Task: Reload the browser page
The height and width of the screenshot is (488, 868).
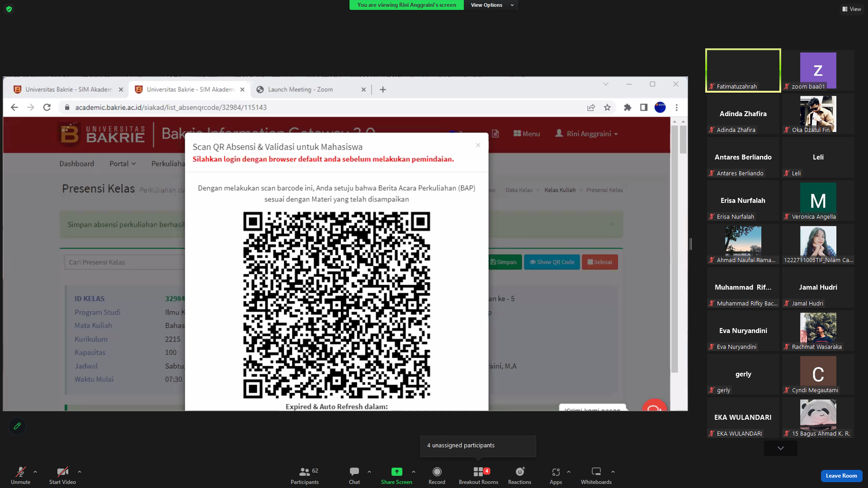Action: (47, 108)
